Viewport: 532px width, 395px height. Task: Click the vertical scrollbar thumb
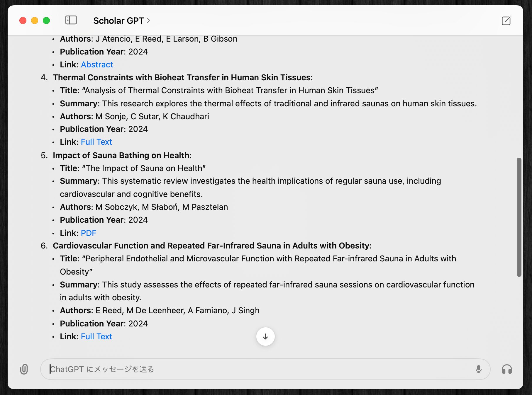[519, 217]
